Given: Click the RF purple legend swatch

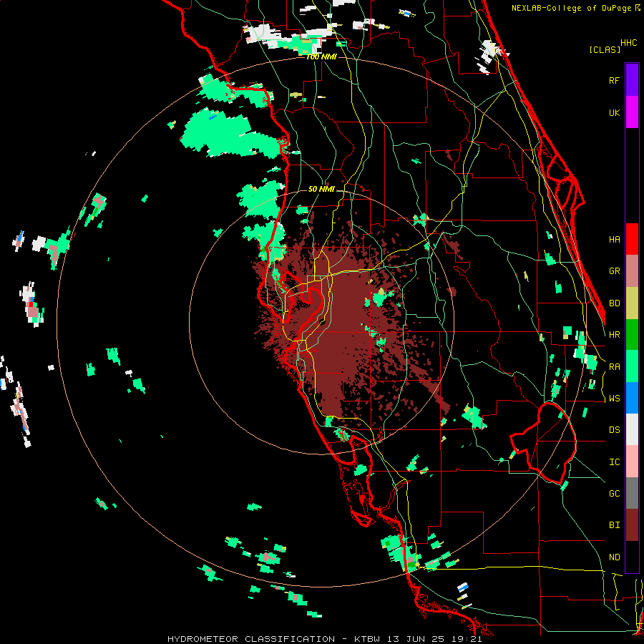Looking at the screenshot, I should (x=632, y=80).
